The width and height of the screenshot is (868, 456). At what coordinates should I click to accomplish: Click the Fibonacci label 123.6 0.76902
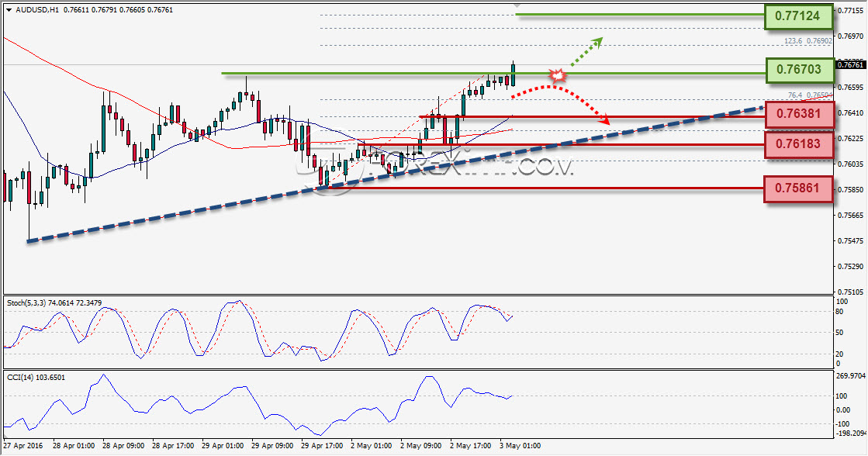click(x=807, y=41)
